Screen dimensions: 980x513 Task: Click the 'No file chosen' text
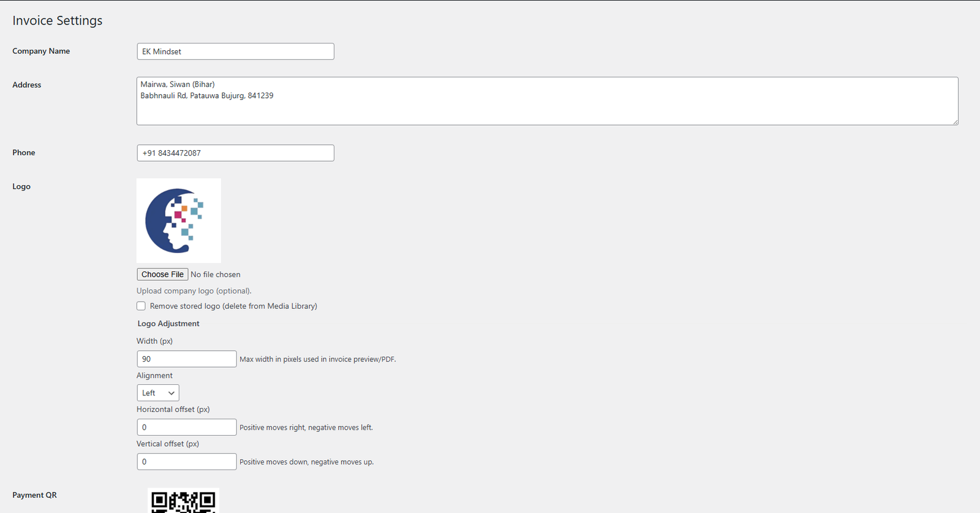[x=216, y=275]
